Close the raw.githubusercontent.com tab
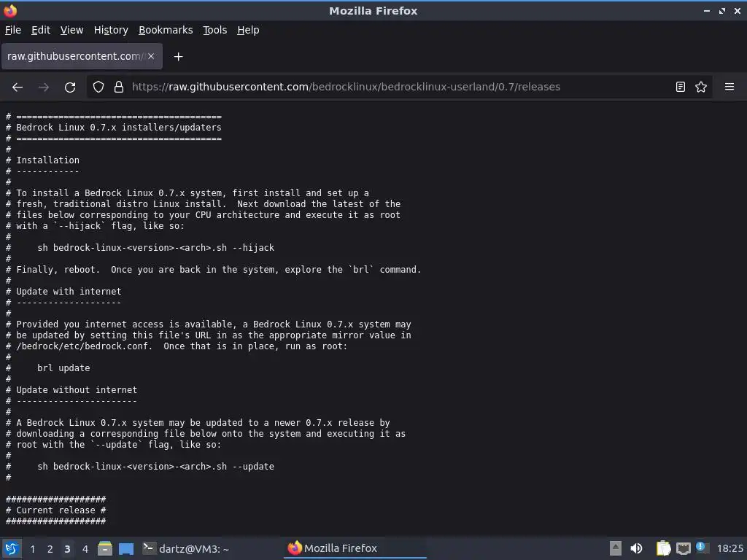The height and width of the screenshot is (560, 747). pos(151,56)
